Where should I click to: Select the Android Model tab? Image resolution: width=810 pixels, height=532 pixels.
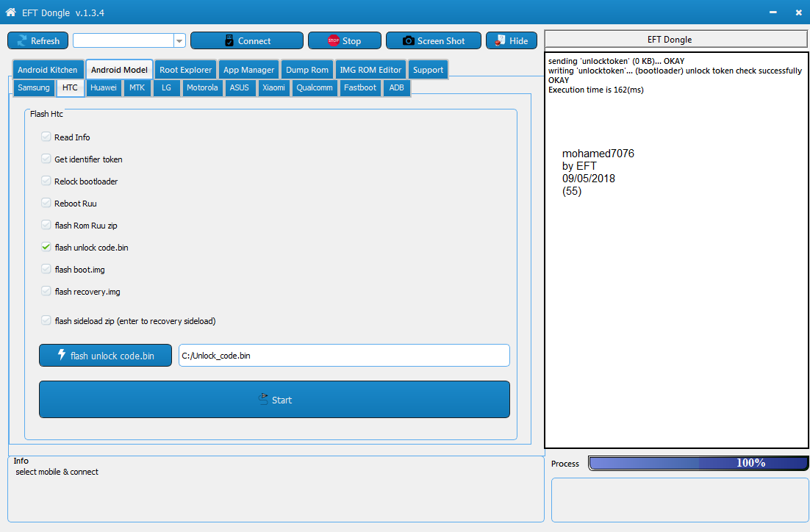tap(119, 70)
